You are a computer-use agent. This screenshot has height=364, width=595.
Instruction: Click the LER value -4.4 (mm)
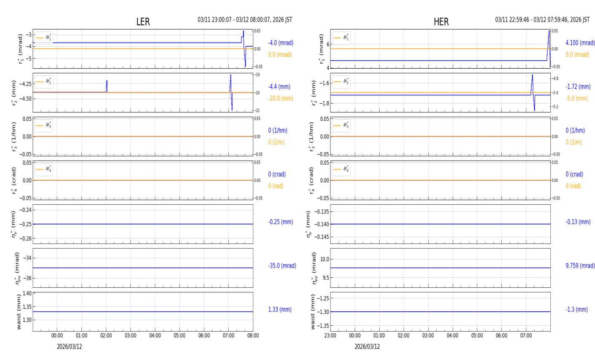coord(279,87)
